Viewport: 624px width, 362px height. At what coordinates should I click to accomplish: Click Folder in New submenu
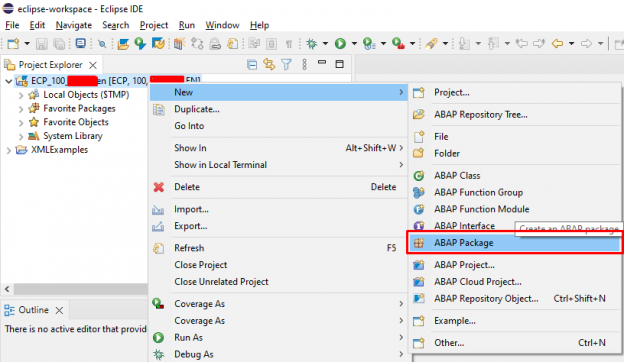[x=514, y=153]
